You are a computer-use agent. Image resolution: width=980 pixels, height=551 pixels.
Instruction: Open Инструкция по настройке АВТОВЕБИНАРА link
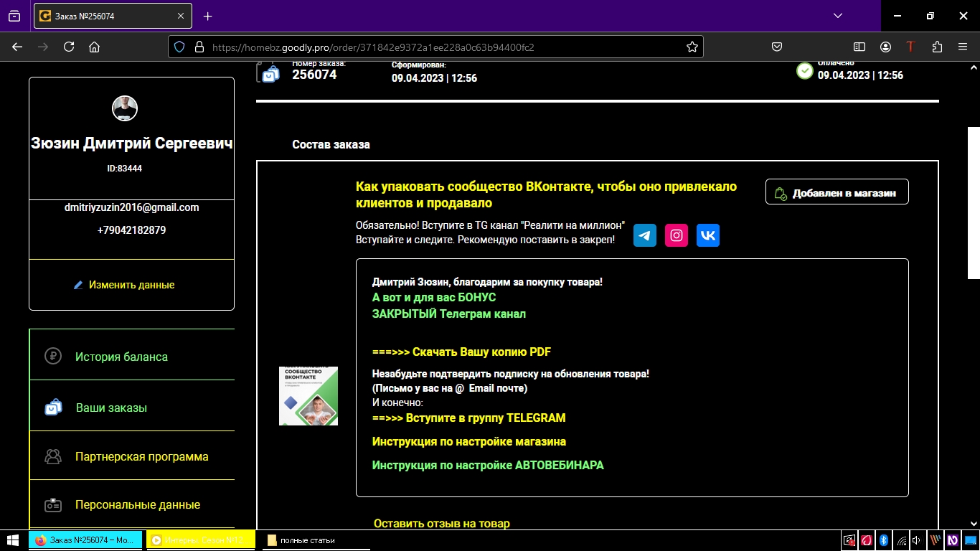click(x=488, y=466)
